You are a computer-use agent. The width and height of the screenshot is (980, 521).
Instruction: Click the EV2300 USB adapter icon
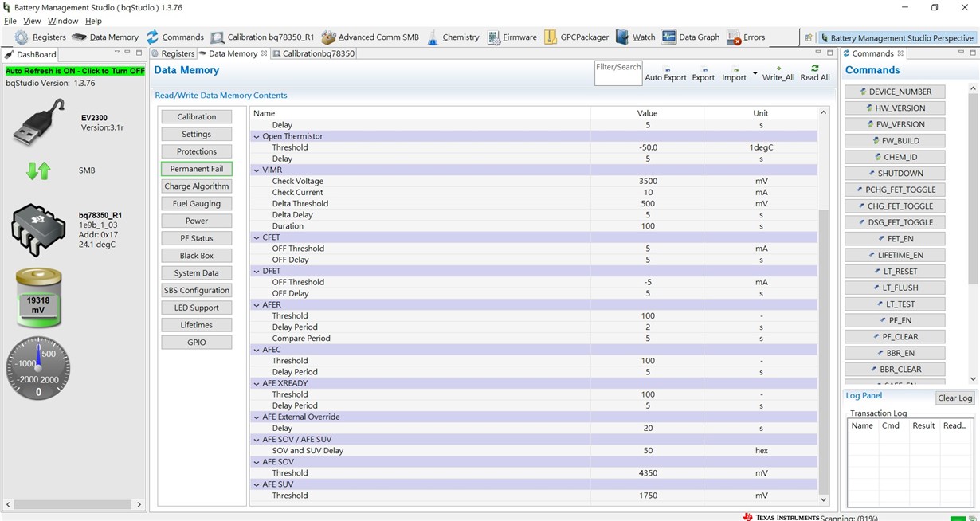pyautogui.click(x=39, y=122)
